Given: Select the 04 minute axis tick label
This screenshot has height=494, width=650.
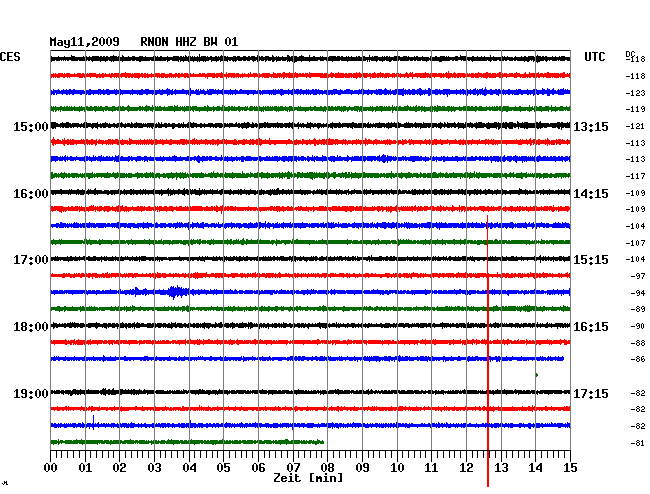Looking at the screenshot, I should [x=189, y=467].
